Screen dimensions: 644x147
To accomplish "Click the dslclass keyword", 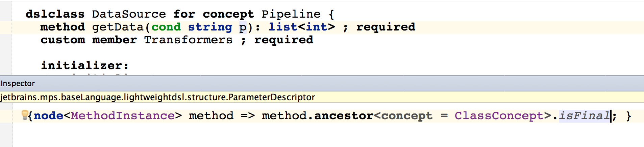I will pos(55,14).
